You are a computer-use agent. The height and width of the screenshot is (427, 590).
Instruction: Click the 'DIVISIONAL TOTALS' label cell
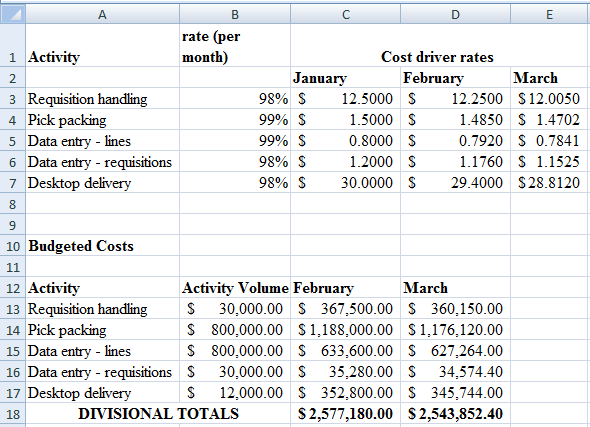pos(158,414)
